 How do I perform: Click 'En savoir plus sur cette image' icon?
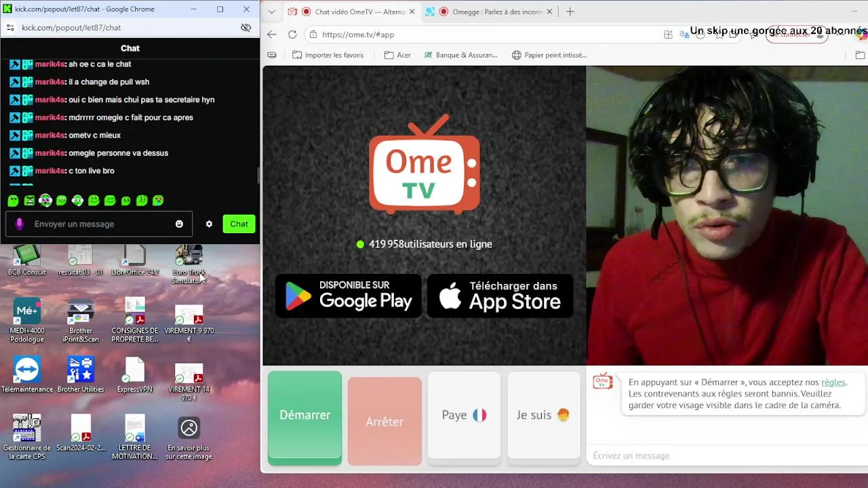point(189,438)
